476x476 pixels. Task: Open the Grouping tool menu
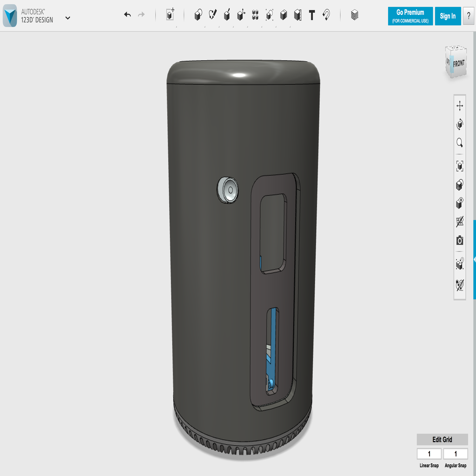(x=269, y=15)
